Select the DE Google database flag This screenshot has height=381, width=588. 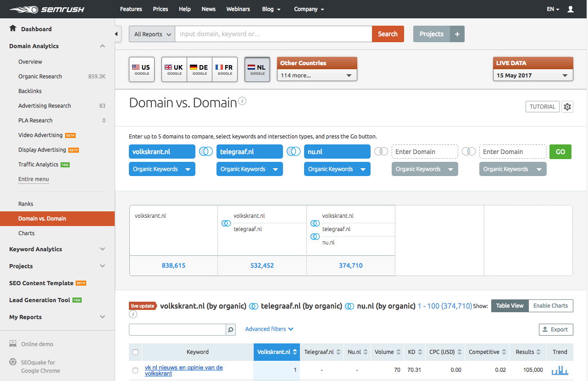tap(200, 69)
